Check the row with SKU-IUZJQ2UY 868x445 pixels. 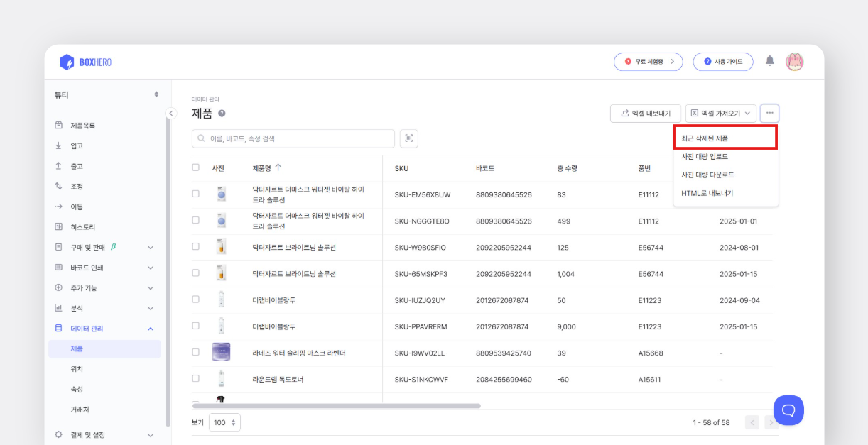pyautogui.click(x=195, y=300)
